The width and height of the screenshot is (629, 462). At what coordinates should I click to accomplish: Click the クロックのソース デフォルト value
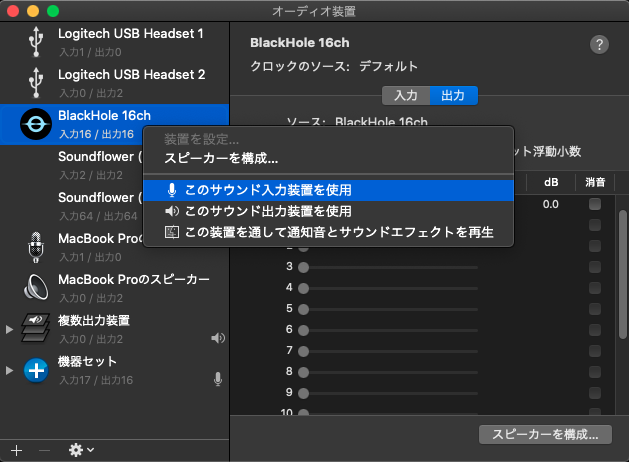click(388, 66)
